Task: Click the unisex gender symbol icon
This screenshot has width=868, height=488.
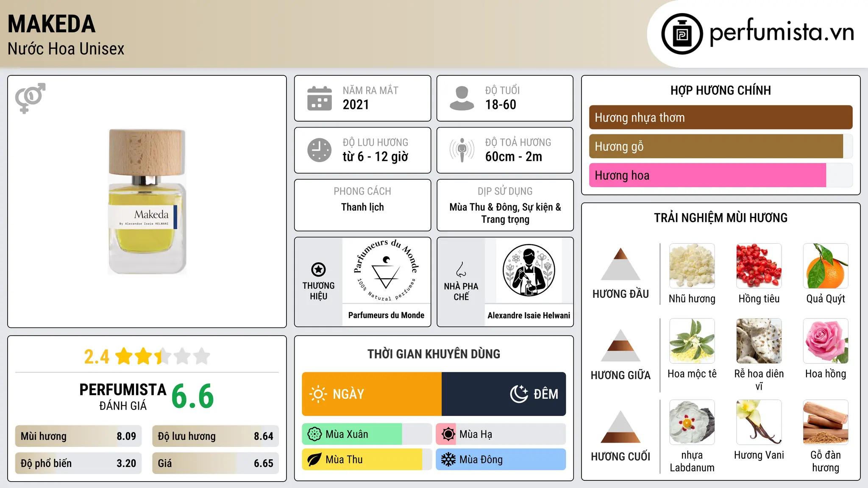Action: [30, 98]
